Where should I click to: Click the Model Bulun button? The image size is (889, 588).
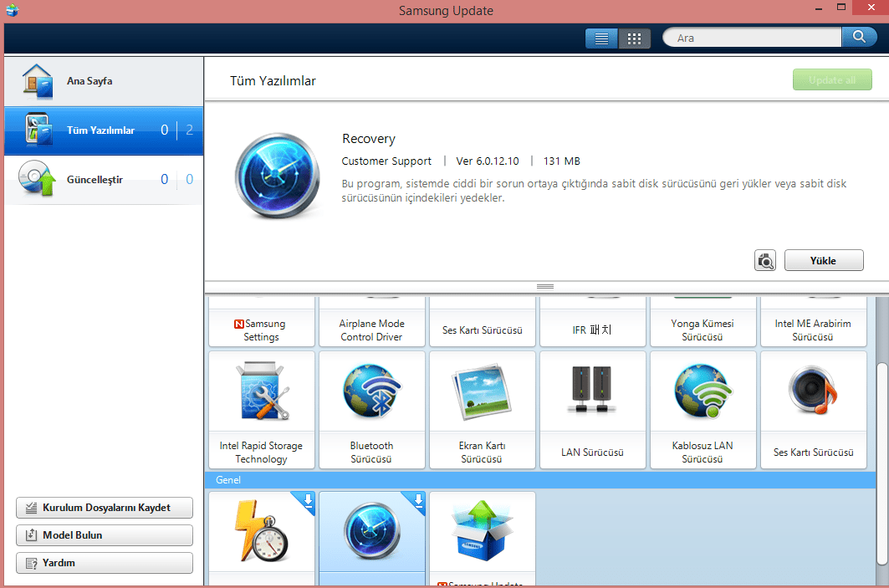tap(105, 534)
